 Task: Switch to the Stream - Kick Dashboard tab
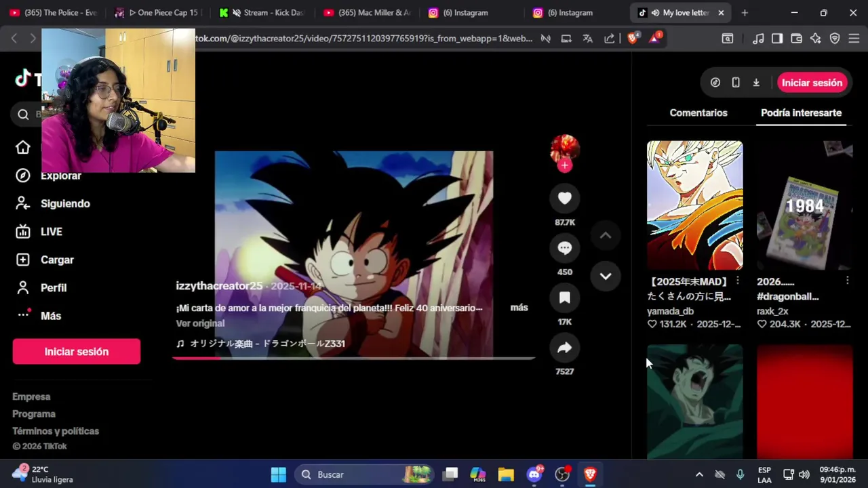262,13
